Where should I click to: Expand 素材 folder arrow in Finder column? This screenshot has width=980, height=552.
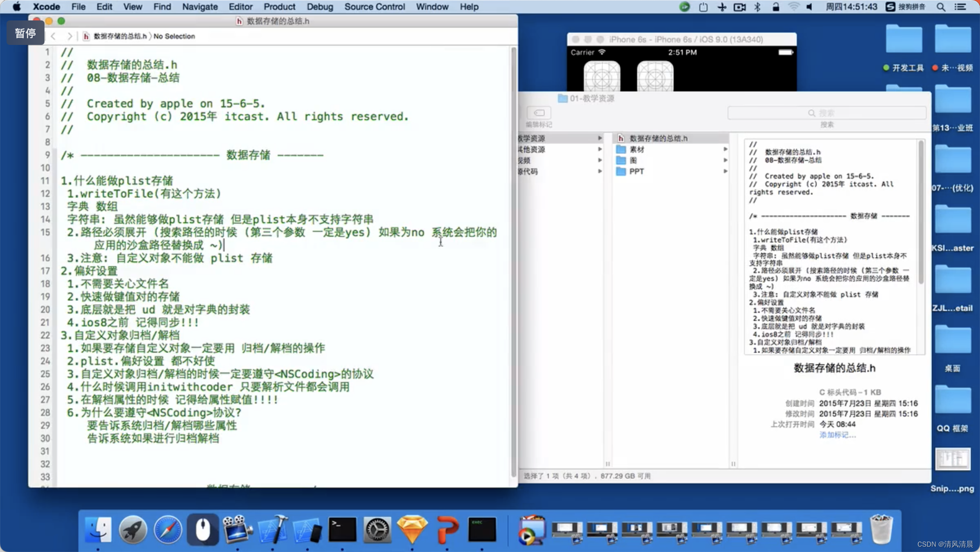pos(725,149)
